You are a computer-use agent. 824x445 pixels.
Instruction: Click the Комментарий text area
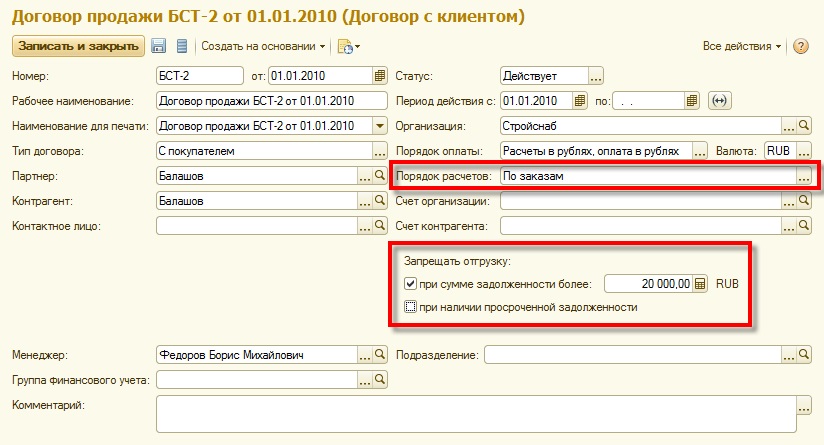pyautogui.click(x=476, y=414)
